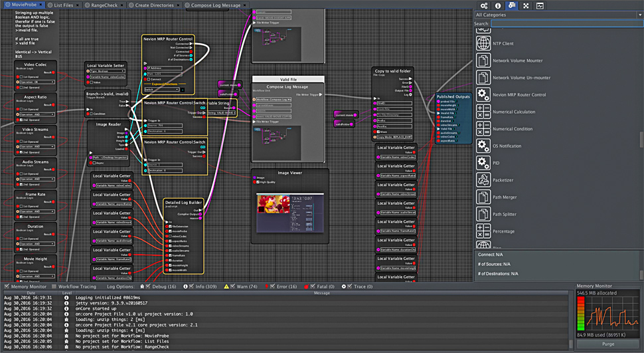
Task: Pick the Network Volume Mounter icon
Action: click(x=483, y=60)
